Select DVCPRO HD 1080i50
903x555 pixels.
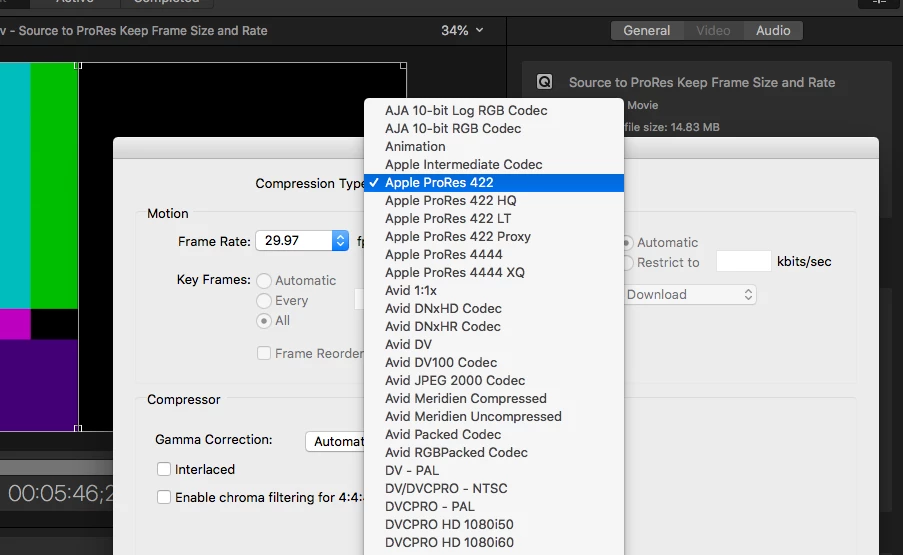[494, 524]
